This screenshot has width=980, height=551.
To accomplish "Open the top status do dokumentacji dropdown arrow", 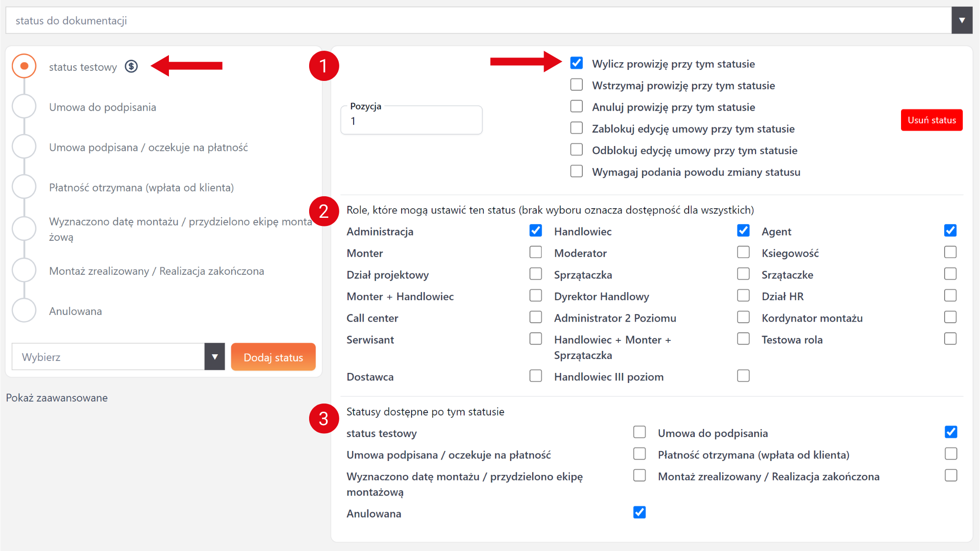I will [x=962, y=21].
